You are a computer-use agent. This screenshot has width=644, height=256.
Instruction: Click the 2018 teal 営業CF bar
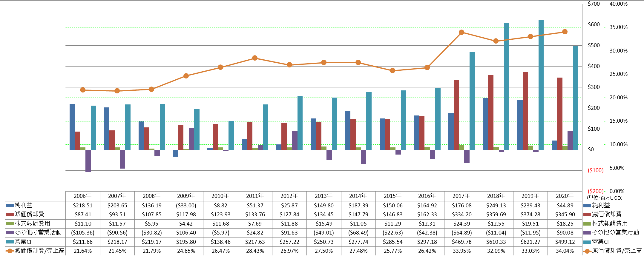coord(507,86)
